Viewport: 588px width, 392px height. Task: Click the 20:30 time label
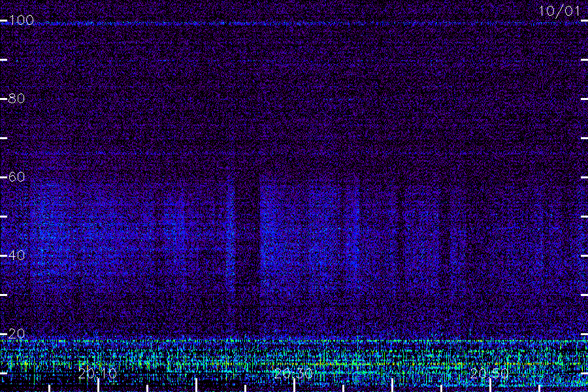point(293,374)
